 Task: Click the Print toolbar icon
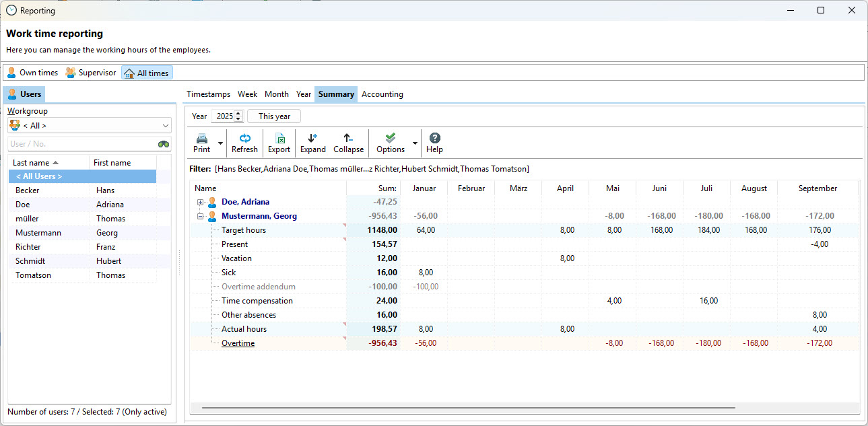click(201, 139)
